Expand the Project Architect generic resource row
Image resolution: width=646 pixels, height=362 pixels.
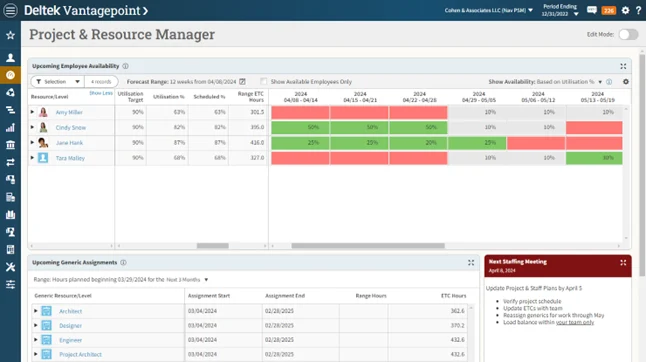pos(35,354)
